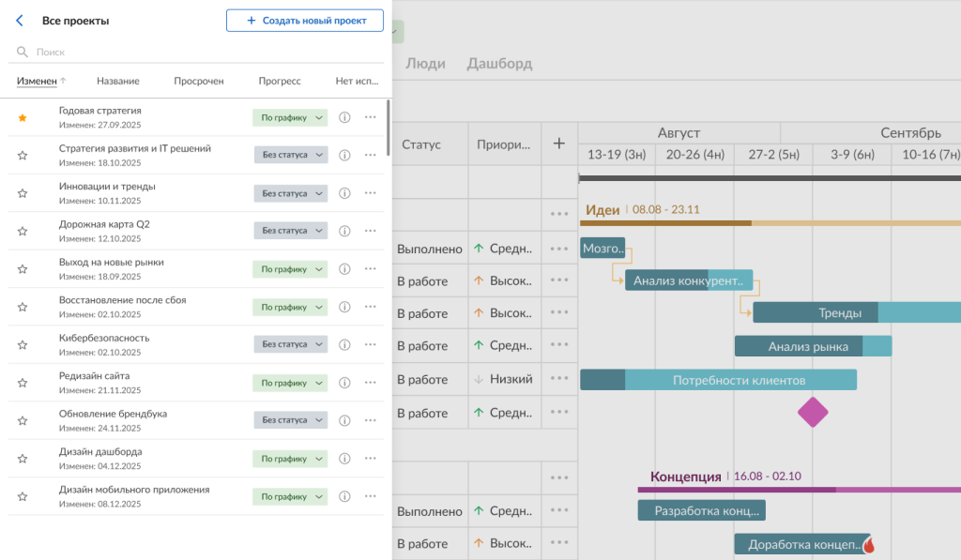Click Создать новый проект button
The image size is (961, 560).
pyautogui.click(x=305, y=21)
